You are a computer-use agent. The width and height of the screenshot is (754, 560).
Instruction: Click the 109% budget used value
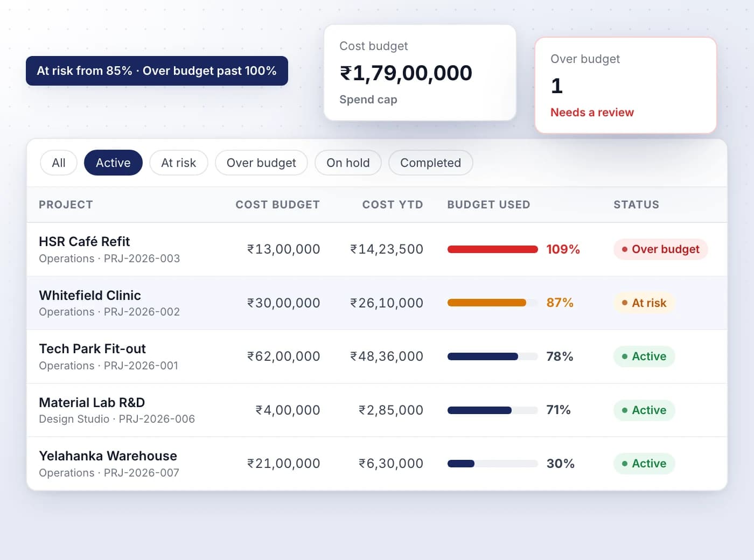point(563,249)
